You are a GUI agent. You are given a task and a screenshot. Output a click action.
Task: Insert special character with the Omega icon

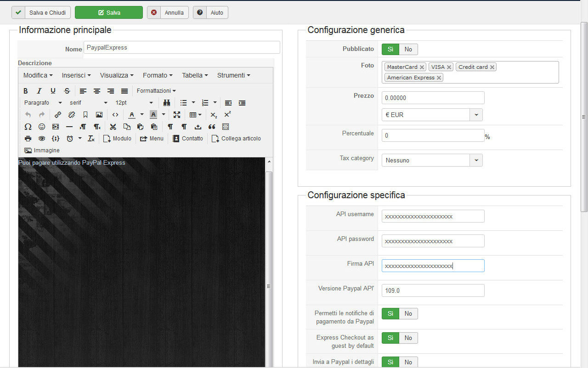point(28,127)
